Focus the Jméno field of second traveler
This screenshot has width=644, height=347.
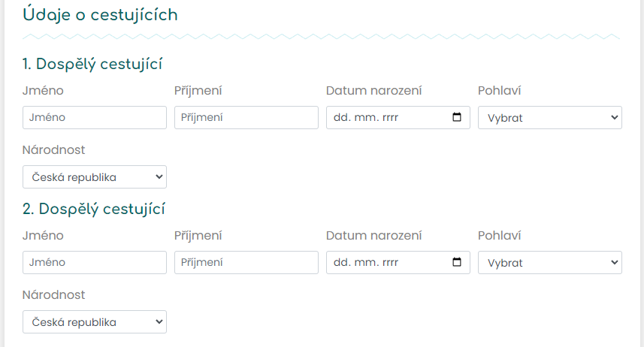[95, 262]
